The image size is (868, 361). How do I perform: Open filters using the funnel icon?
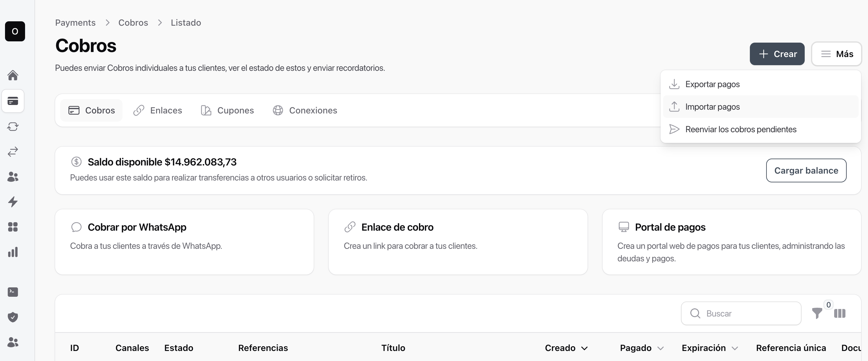click(817, 313)
